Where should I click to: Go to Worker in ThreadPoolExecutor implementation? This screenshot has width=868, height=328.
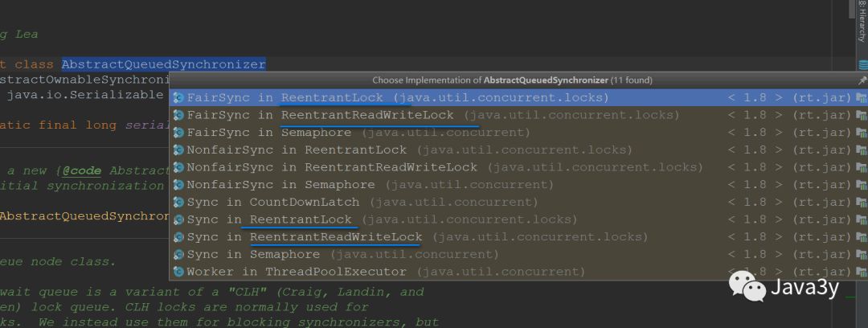[x=518, y=272]
